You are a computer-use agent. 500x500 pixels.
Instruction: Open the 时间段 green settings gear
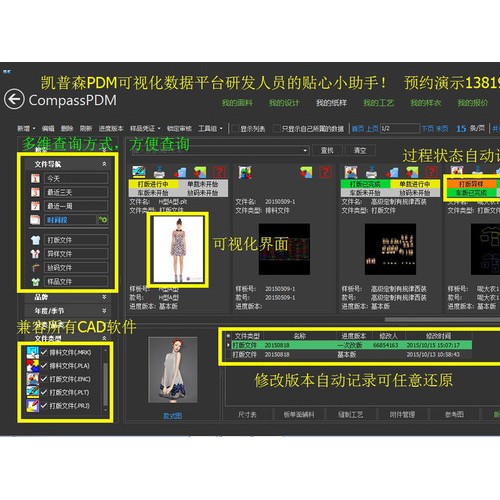click(x=102, y=219)
